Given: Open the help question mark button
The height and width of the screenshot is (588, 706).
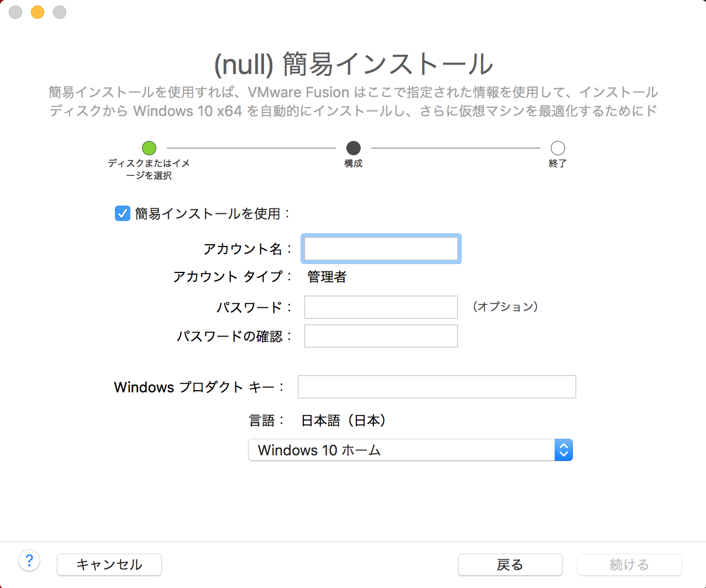Looking at the screenshot, I should [x=29, y=561].
